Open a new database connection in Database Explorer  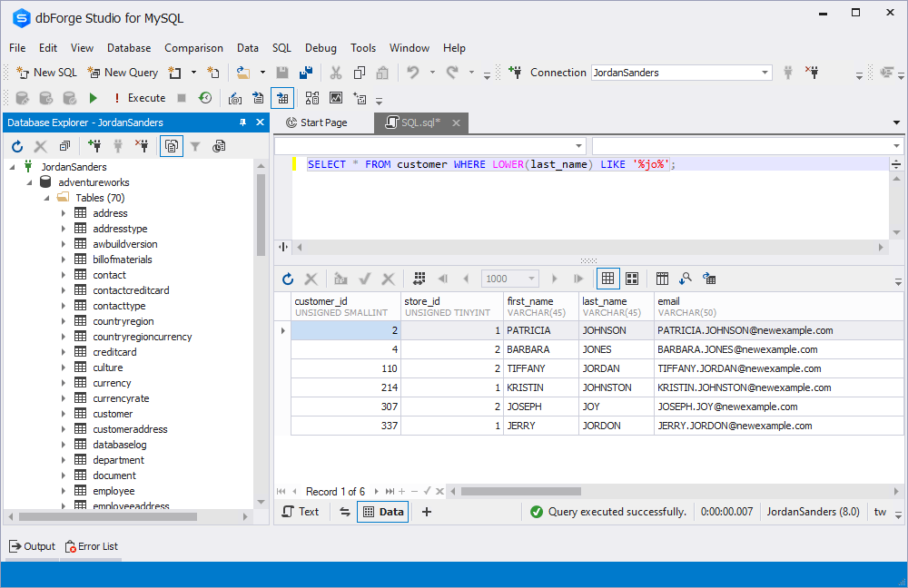(x=94, y=145)
